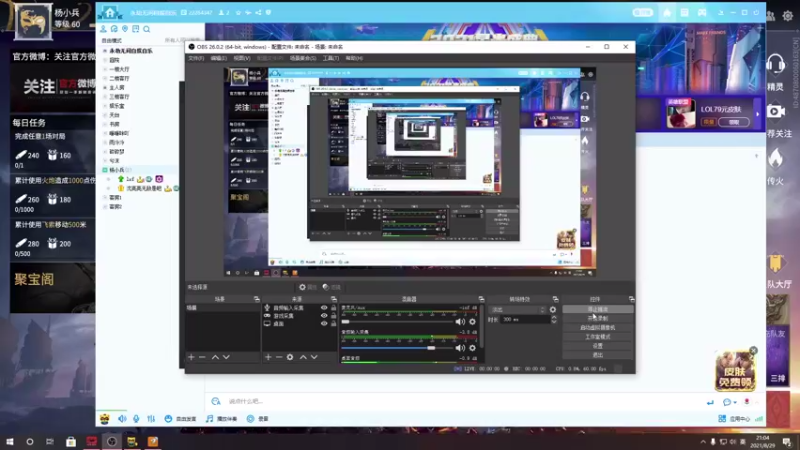
Task: Set the microphone channel volume slider
Action: 397,322
